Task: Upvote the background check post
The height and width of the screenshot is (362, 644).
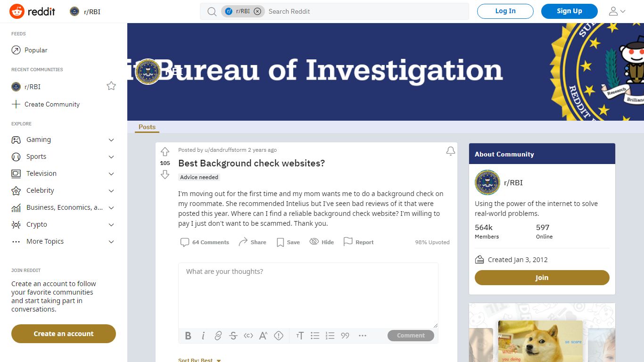Action: click(165, 152)
